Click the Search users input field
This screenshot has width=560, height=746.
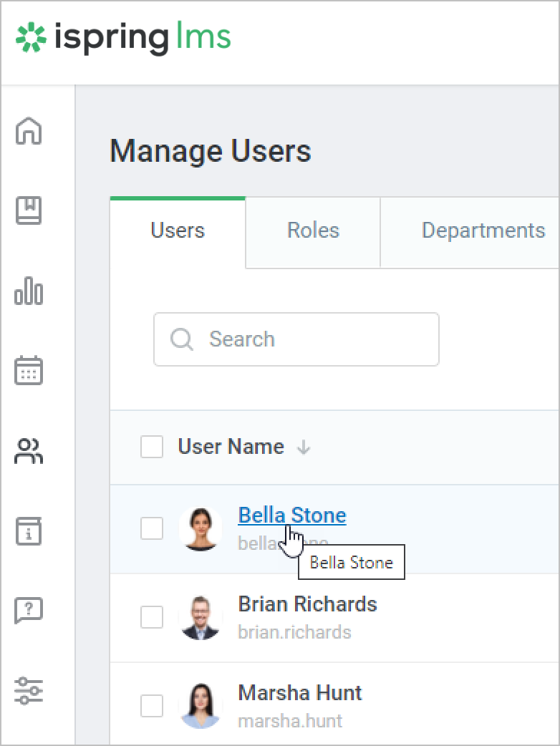point(308,339)
